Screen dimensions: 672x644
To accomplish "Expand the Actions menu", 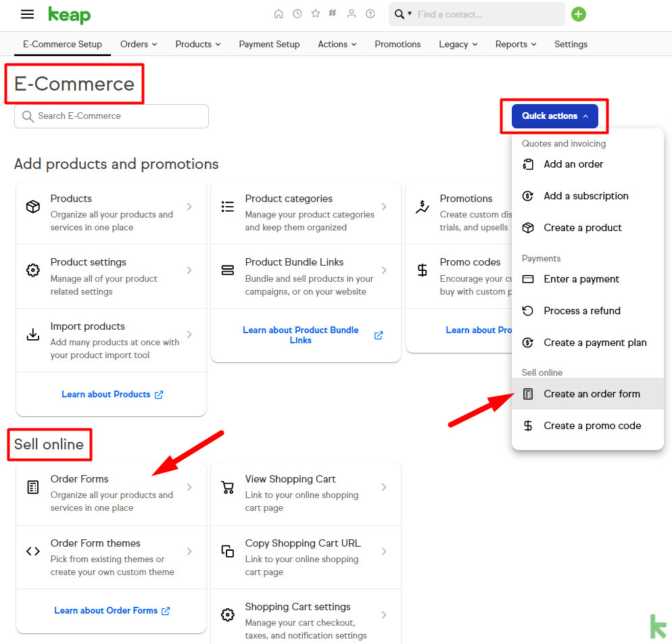I will click(337, 44).
